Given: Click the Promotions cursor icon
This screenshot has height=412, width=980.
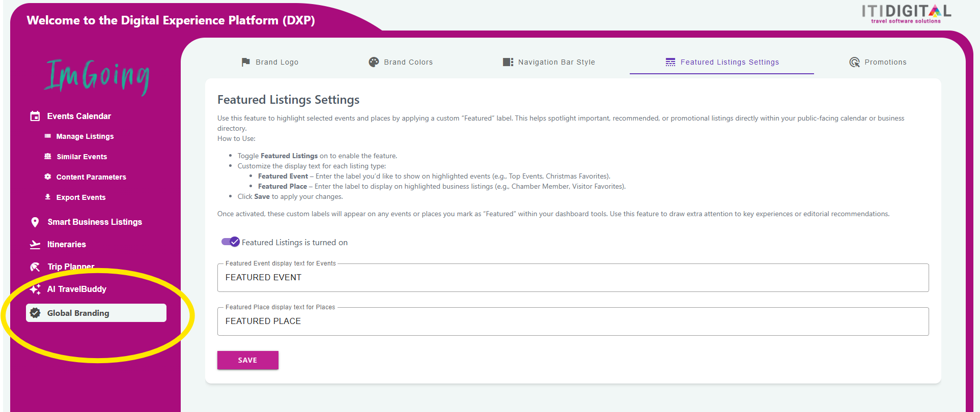Looking at the screenshot, I should pyautogui.click(x=854, y=62).
